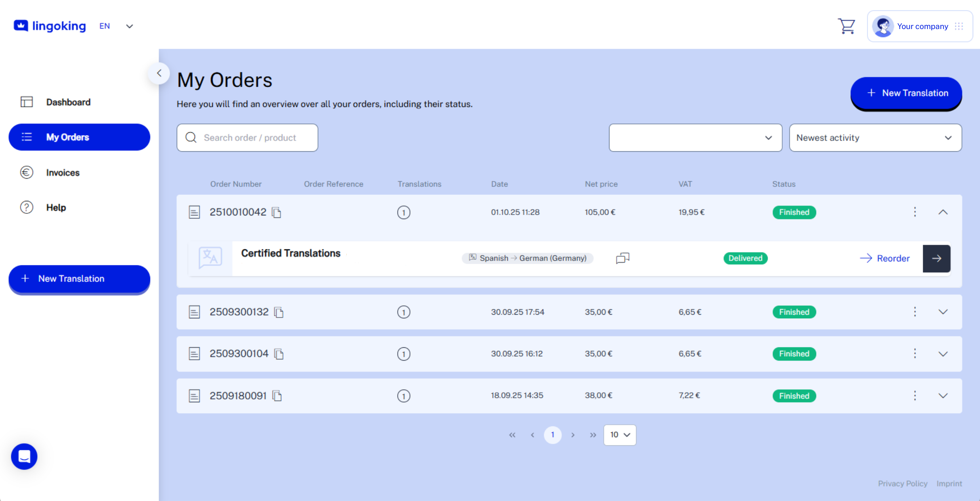Open the Dashboard section
This screenshot has height=501, width=980.
click(x=68, y=102)
